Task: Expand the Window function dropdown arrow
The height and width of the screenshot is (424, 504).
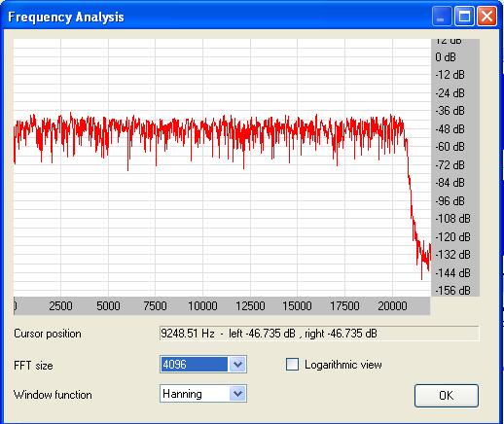Action: click(x=237, y=394)
